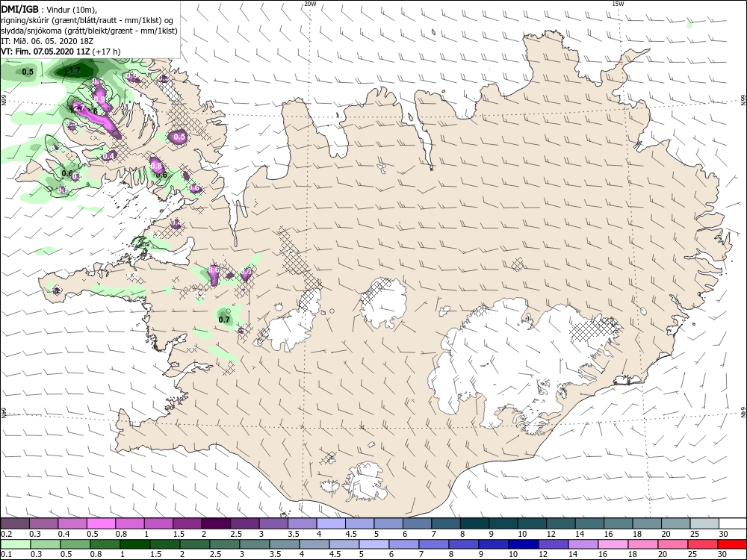Screen dimensions: 747x560
Task: Click the 3.5 label in the snow legend
Action: (294, 534)
